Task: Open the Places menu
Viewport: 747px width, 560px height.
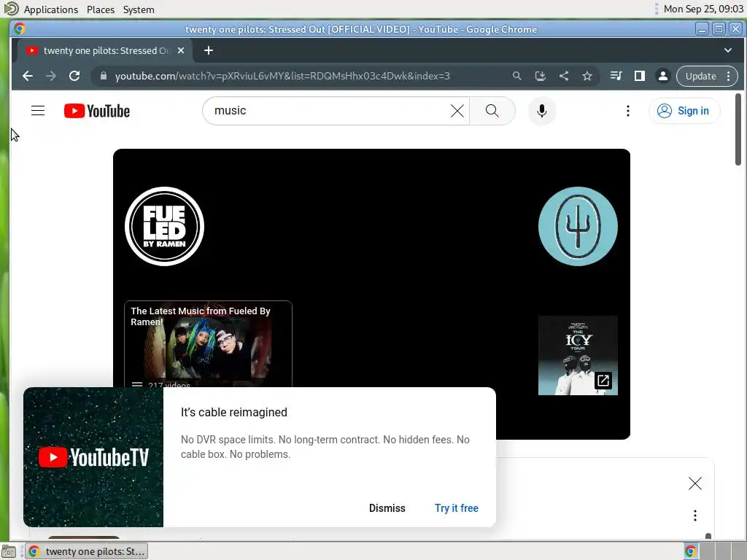Action: click(101, 9)
